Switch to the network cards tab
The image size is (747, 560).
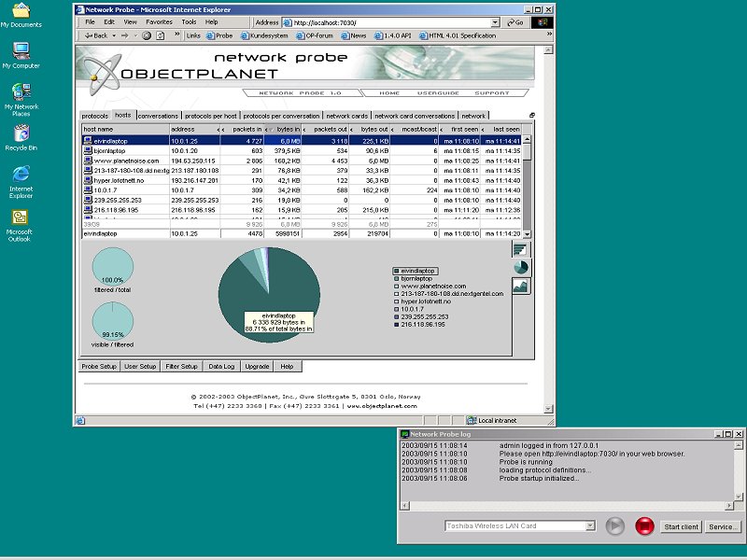(346, 116)
